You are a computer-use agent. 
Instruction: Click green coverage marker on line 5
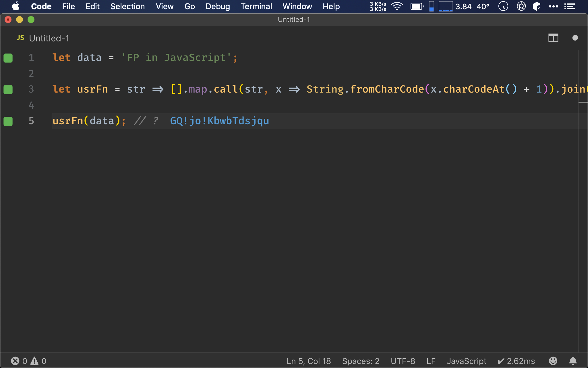[x=8, y=121]
